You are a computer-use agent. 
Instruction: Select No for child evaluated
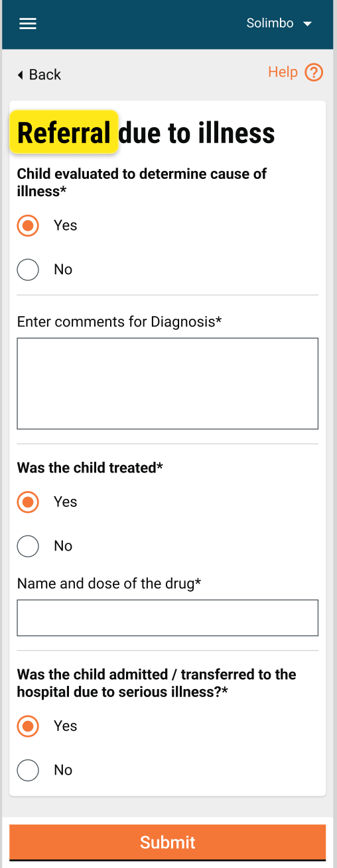pyautogui.click(x=28, y=270)
